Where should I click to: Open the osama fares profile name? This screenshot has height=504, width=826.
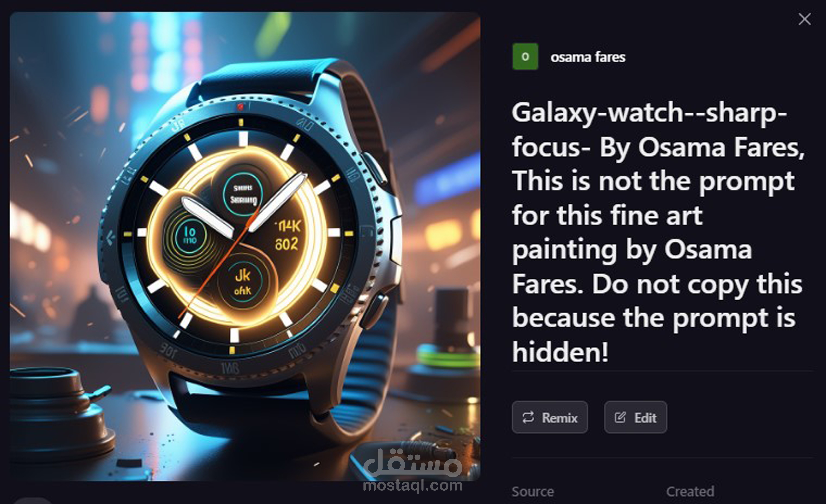(588, 57)
